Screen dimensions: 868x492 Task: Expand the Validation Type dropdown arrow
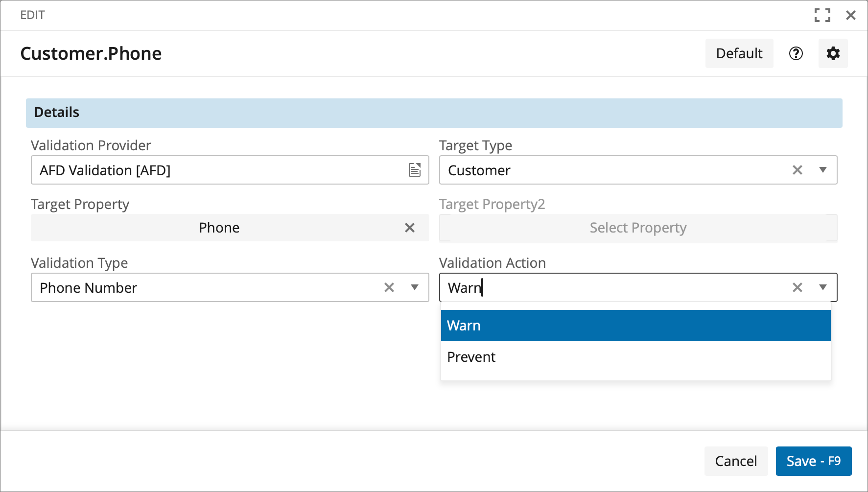coord(415,287)
